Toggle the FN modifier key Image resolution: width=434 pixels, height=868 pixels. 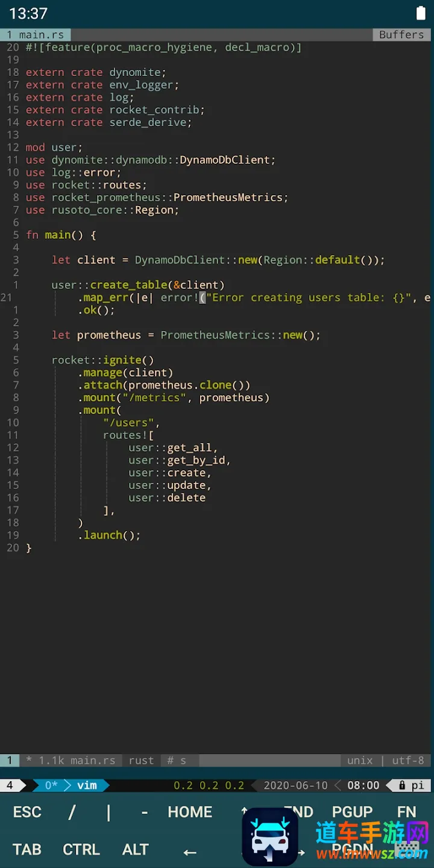tap(406, 812)
